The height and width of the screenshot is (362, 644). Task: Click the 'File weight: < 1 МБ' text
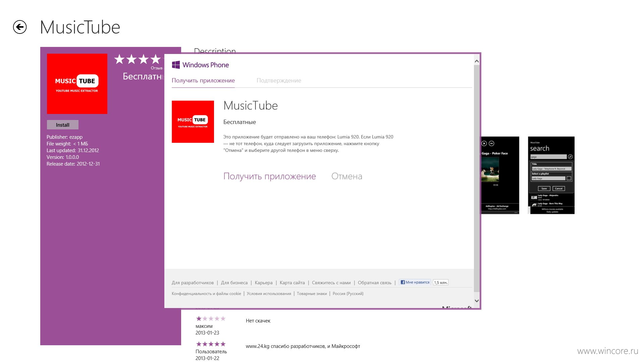coord(67,144)
